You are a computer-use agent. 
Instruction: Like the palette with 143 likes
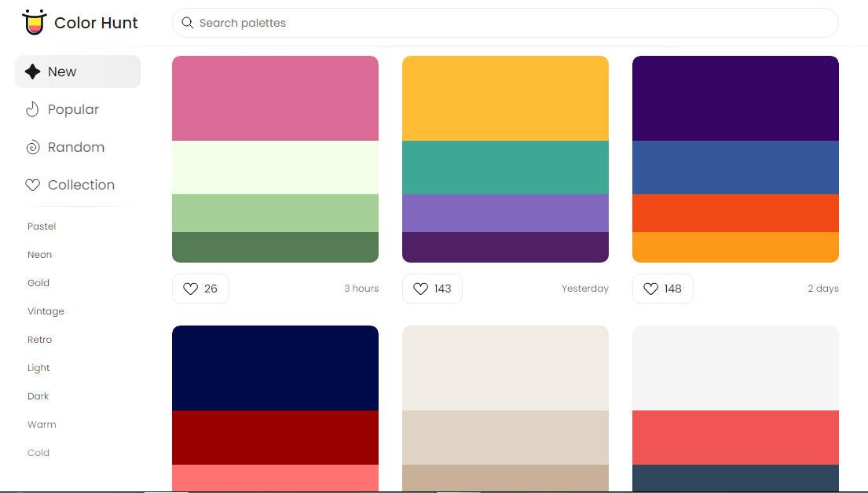(431, 289)
